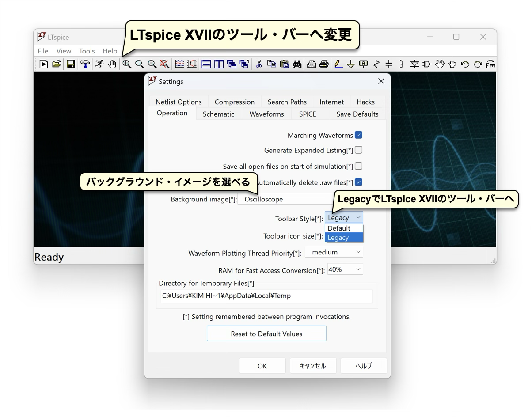Click the scissors Cut icon
532x417 pixels.
(259, 64)
